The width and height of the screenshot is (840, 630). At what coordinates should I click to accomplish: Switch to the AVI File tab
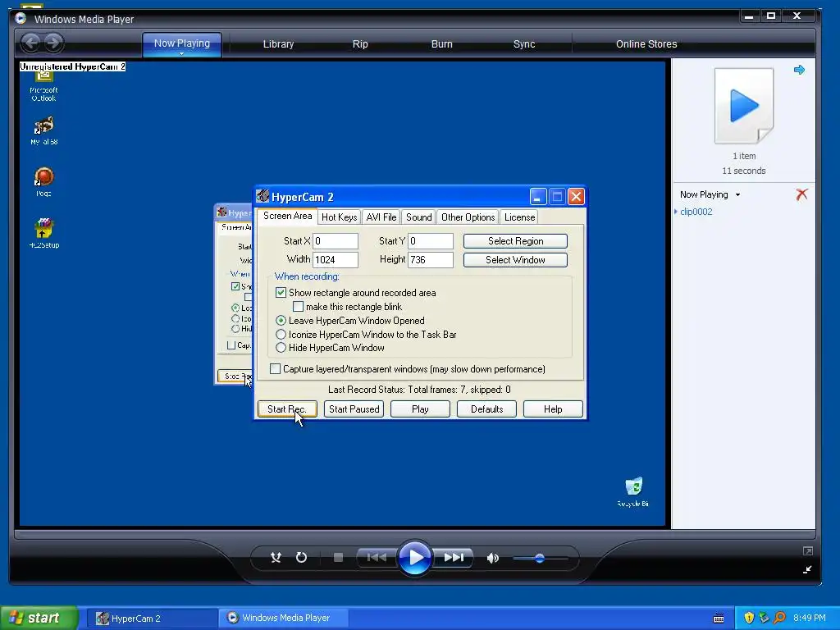(x=381, y=217)
